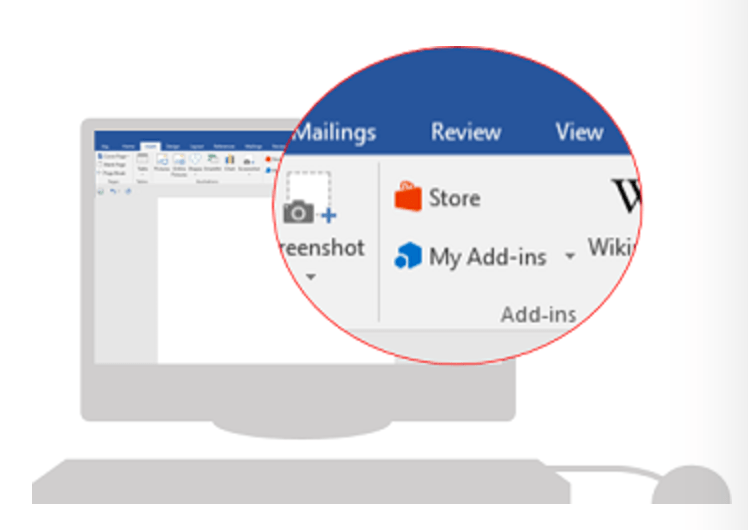Select the Insert tab on small monitor
Image resolution: width=748 pixels, height=530 pixels.
[x=150, y=146]
